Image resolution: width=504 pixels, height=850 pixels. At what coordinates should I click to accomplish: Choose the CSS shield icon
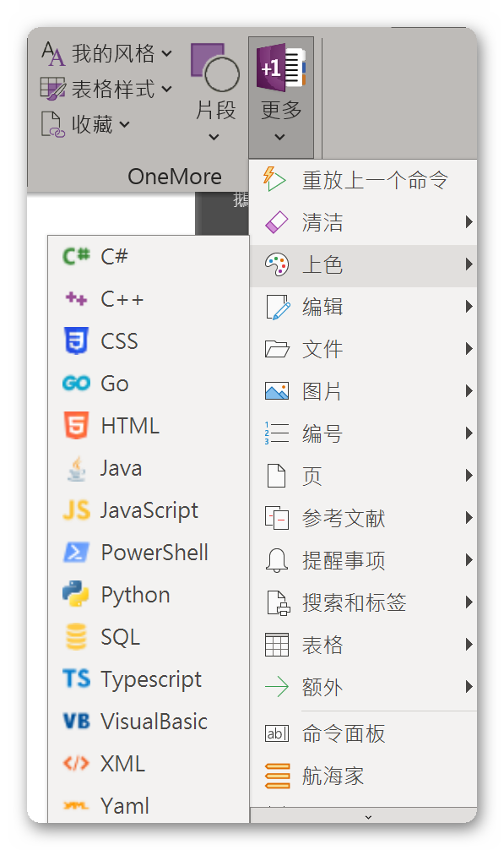click(76, 341)
